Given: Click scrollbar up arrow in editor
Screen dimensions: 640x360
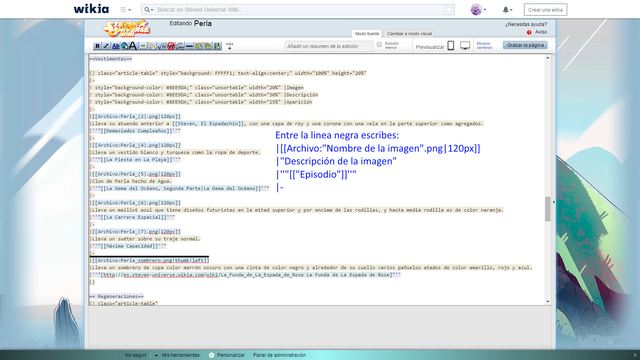Looking at the screenshot, I should pyautogui.click(x=548, y=58).
